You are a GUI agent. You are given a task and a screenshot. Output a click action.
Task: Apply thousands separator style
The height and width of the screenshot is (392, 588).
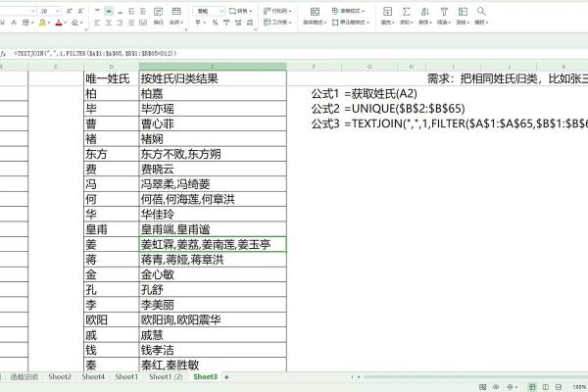[x=226, y=23]
